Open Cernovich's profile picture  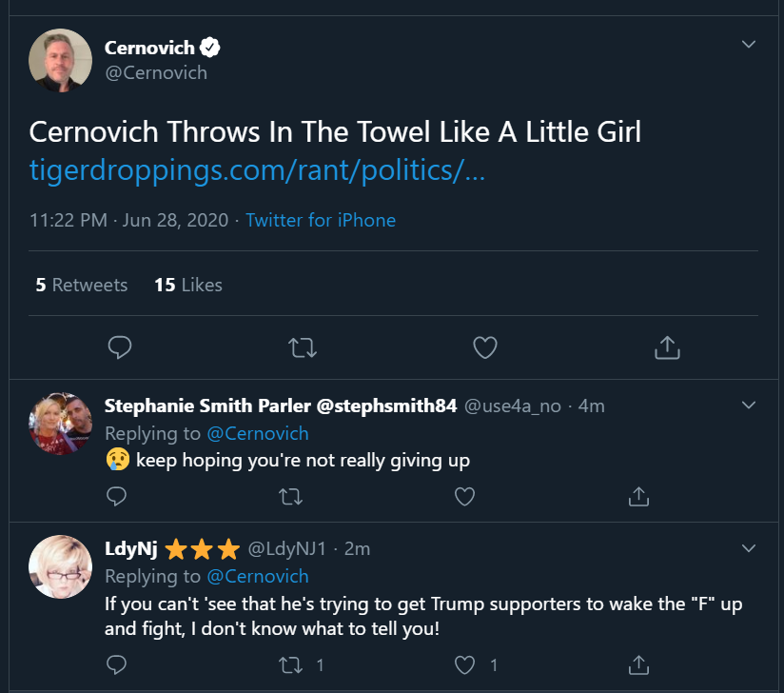pyautogui.click(x=60, y=60)
